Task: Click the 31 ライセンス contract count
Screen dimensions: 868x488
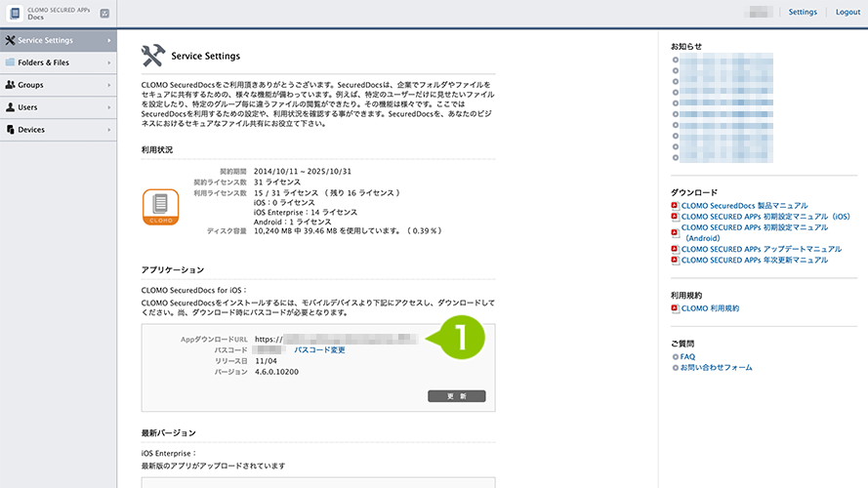Action: coord(277,183)
